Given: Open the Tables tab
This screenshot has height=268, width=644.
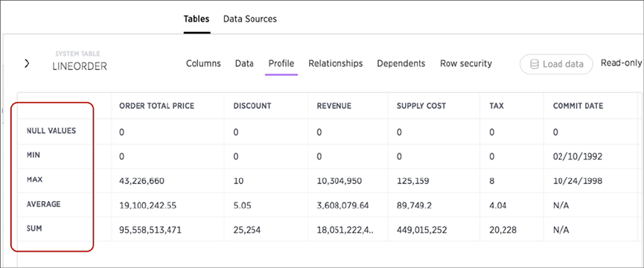Looking at the screenshot, I should pos(197,19).
